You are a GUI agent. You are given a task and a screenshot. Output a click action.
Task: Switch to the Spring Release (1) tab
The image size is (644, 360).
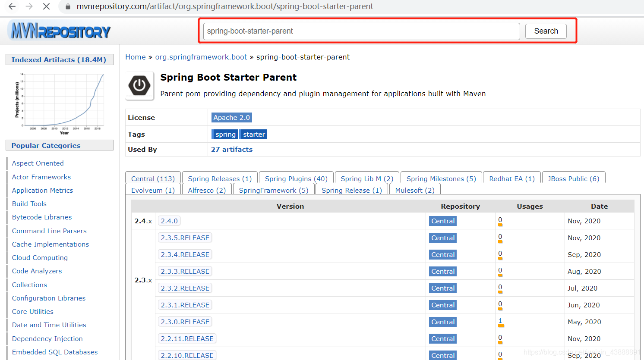click(x=352, y=189)
